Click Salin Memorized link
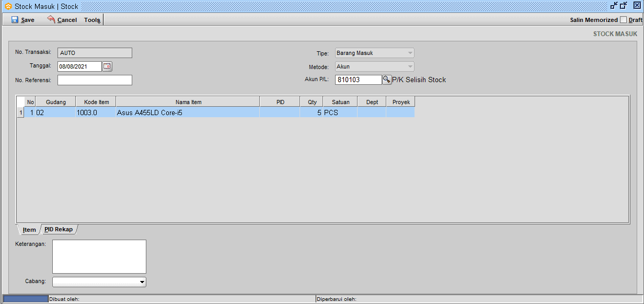The image size is (644, 304). point(594,20)
